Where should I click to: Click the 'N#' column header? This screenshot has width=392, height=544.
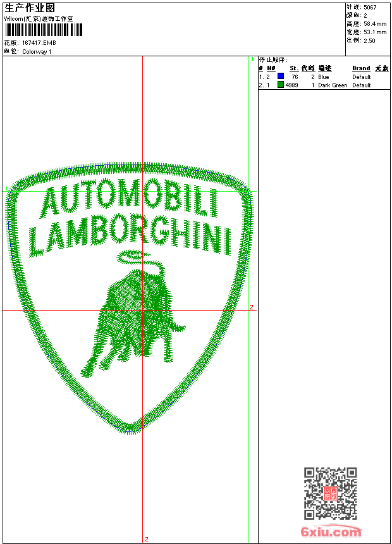[271, 68]
